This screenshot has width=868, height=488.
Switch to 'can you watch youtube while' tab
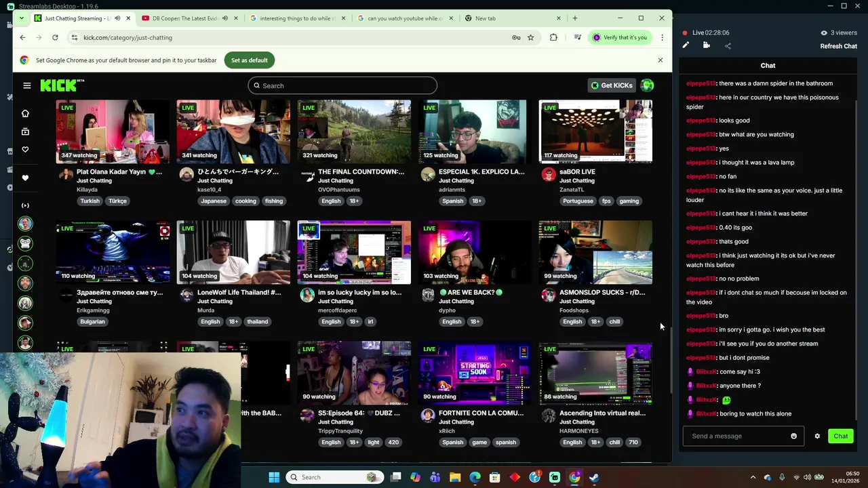(405, 18)
